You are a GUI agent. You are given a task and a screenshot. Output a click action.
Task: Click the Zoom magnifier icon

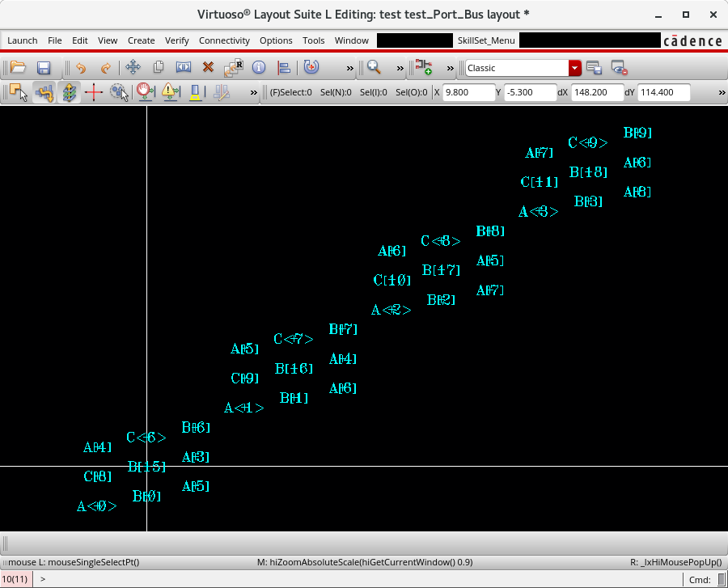373,67
